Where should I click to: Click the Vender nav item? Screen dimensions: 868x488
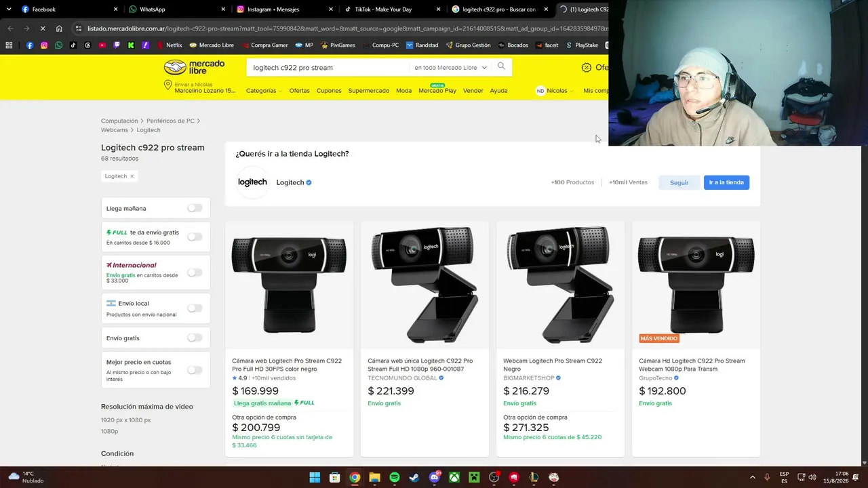[473, 91]
